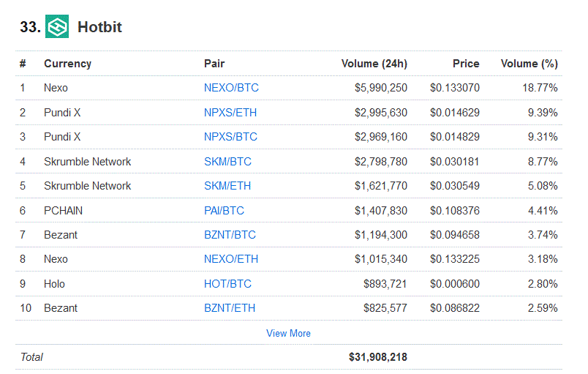Image resolution: width=588 pixels, height=374 pixels.
Task: Click the 9.39% volume share
Action: (x=543, y=113)
